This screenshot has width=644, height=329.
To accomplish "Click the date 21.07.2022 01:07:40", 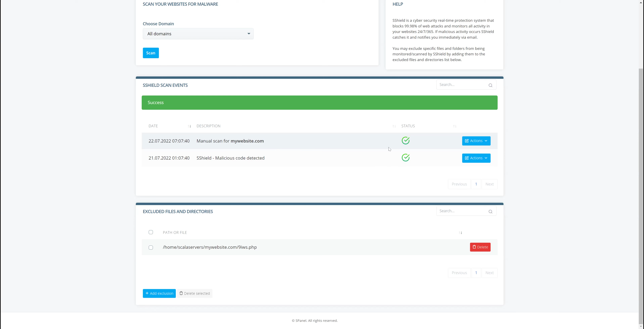I will [169, 158].
